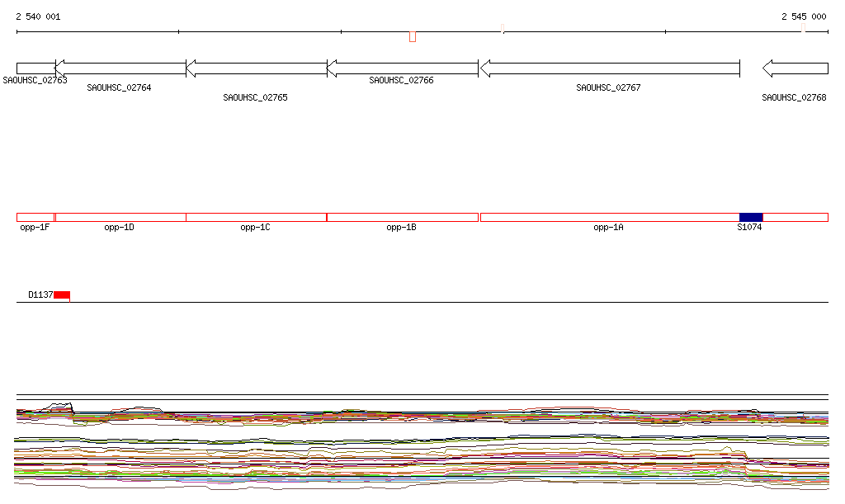Click the SAOUHSC_02764 label text
The image size is (845, 504).
click(x=119, y=87)
